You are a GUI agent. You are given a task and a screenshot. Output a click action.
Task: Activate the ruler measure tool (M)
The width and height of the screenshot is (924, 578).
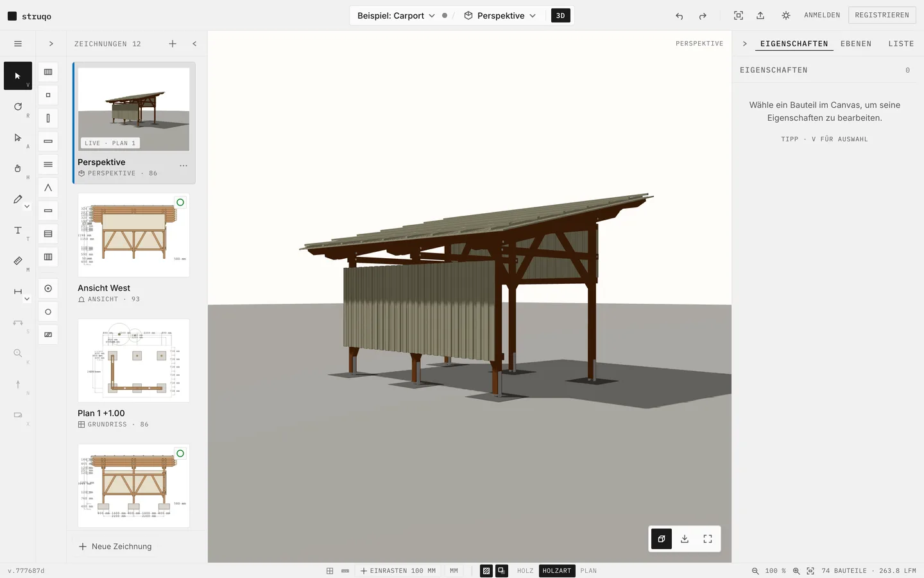coord(18,261)
